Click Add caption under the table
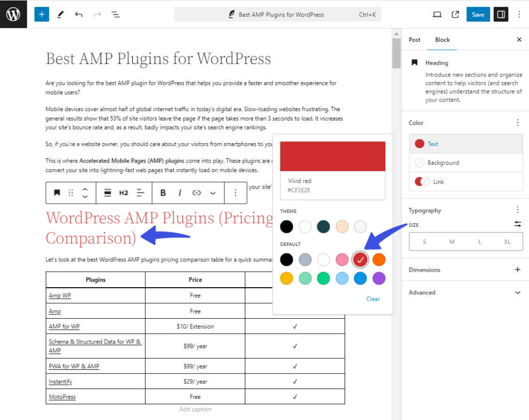Viewport: 529px width, 420px height. [x=195, y=409]
